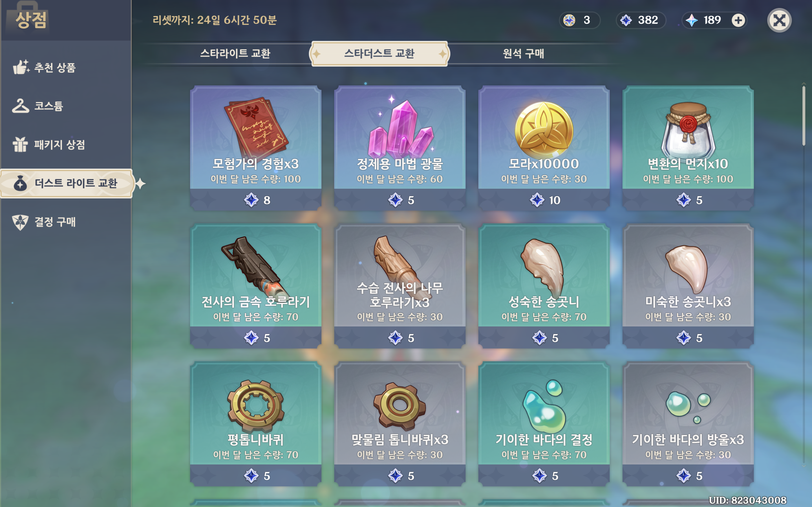Select the 모험가의 경험x3 item card

click(x=256, y=148)
